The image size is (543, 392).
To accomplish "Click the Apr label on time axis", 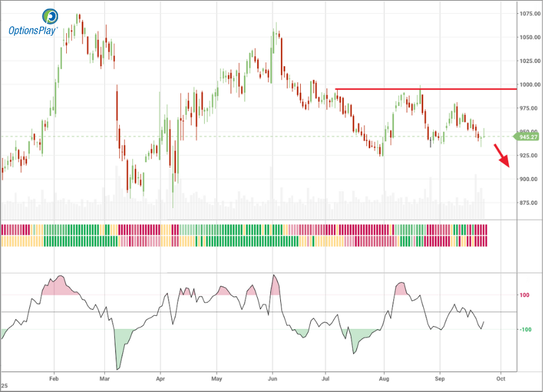I will [160, 379].
